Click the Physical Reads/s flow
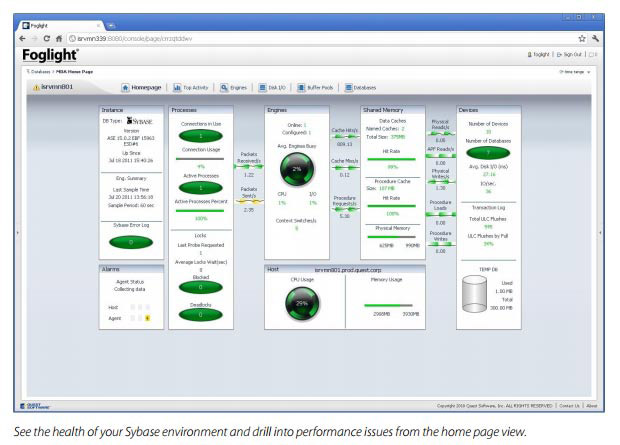Viewport: 620px width, 445px height. point(440,133)
